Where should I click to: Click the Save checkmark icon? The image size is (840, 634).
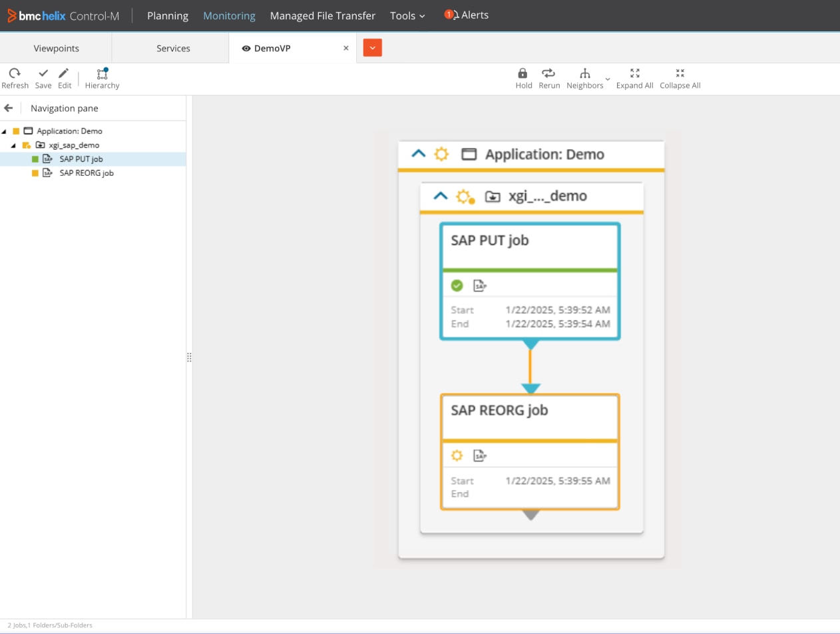[43, 73]
